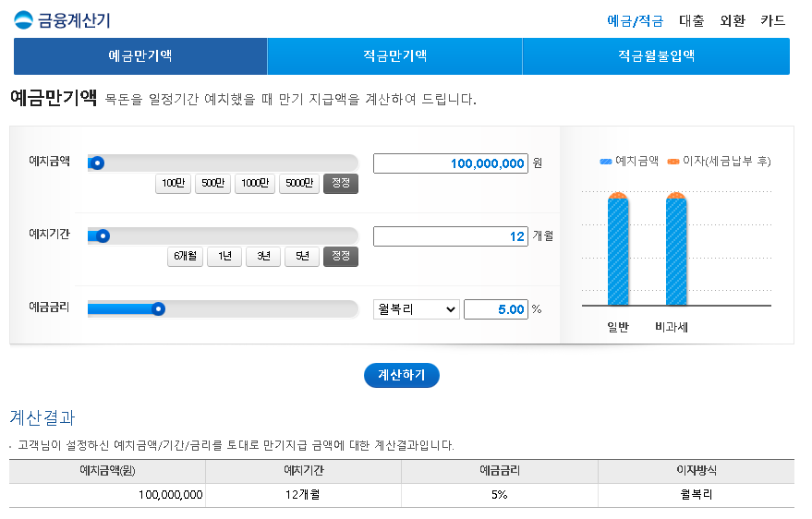Viewport: 812px width, 519px height.
Task: Switch to the 예금만기액 tab
Action: point(140,56)
